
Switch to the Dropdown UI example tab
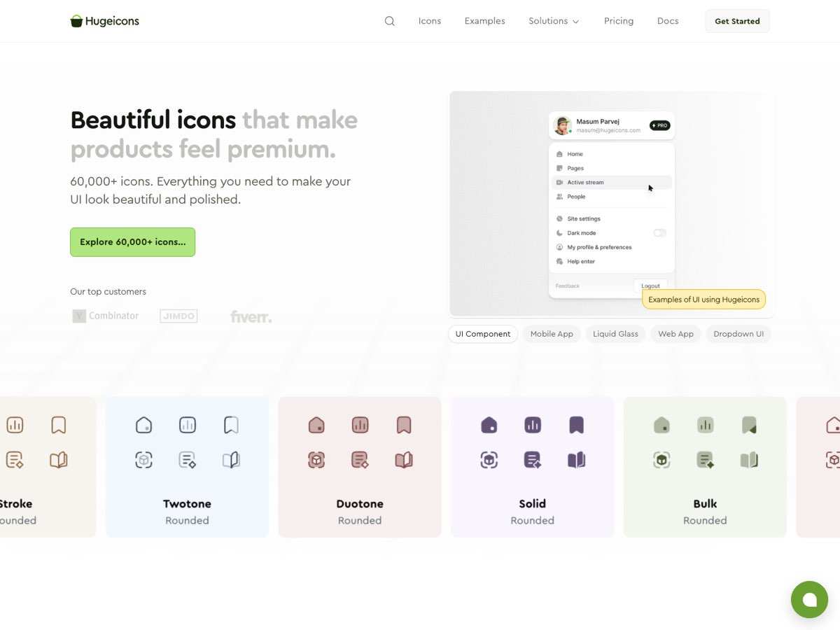coord(738,334)
